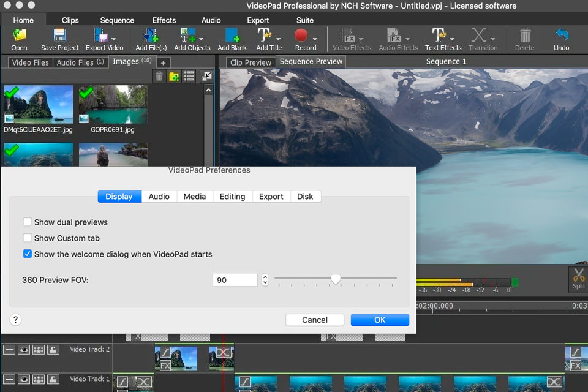Open the Clips ribbon tab
Viewport: 588px width, 392px height.
pyautogui.click(x=70, y=20)
